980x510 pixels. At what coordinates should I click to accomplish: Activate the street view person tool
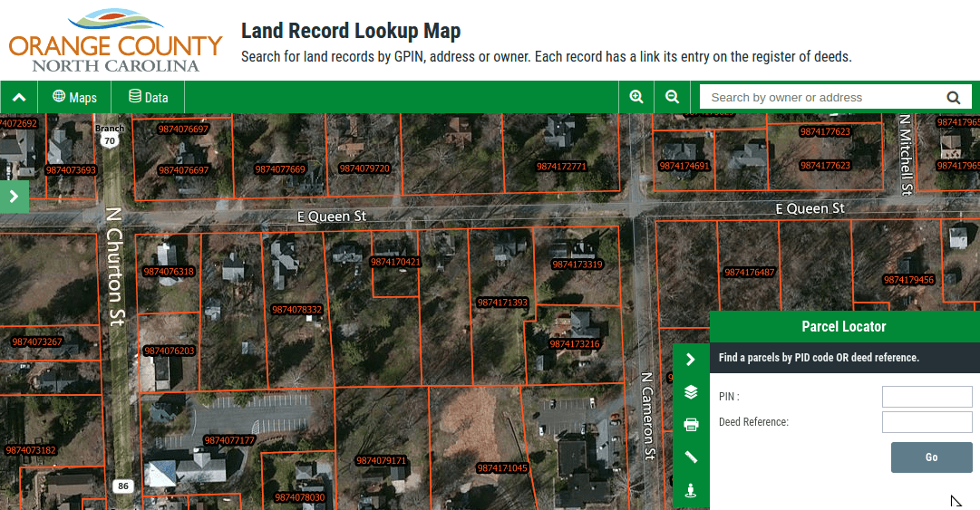coord(691,490)
